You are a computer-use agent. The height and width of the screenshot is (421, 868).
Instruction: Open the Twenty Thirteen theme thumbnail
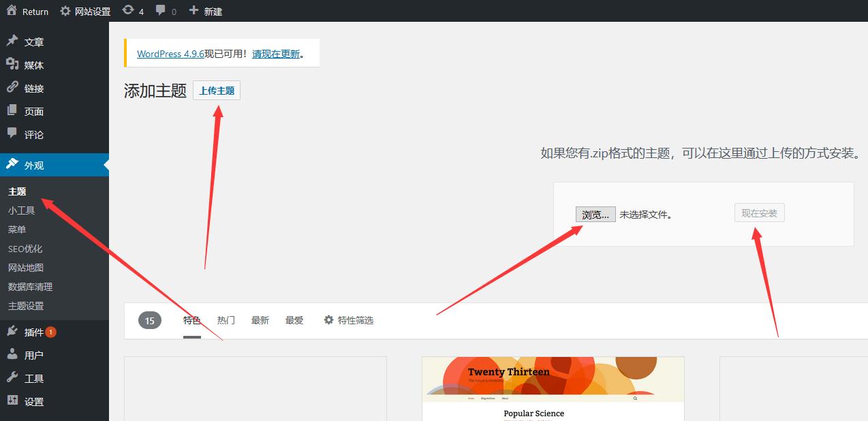point(553,388)
